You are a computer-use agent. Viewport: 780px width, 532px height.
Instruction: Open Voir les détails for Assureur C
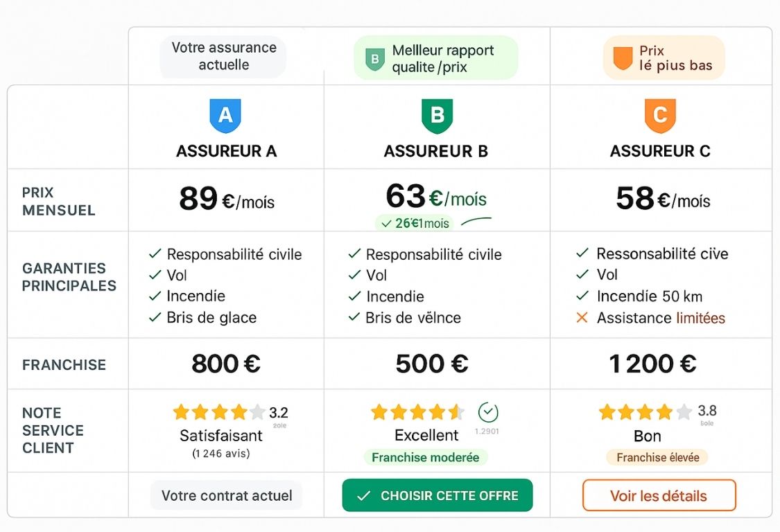pyautogui.click(x=659, y=495)
